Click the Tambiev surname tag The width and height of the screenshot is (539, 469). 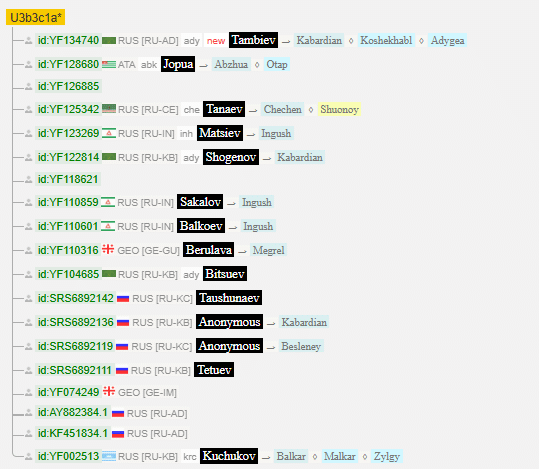[254, 40]
